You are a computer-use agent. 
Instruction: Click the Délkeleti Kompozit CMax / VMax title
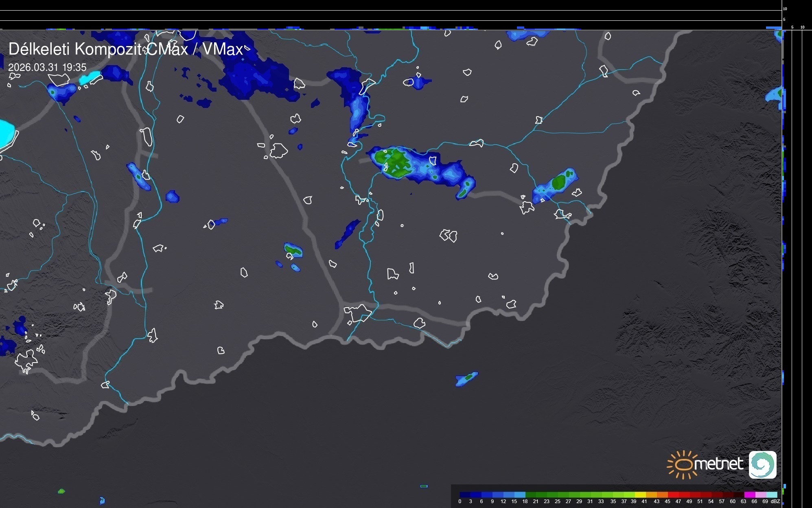tap(125, 49)
